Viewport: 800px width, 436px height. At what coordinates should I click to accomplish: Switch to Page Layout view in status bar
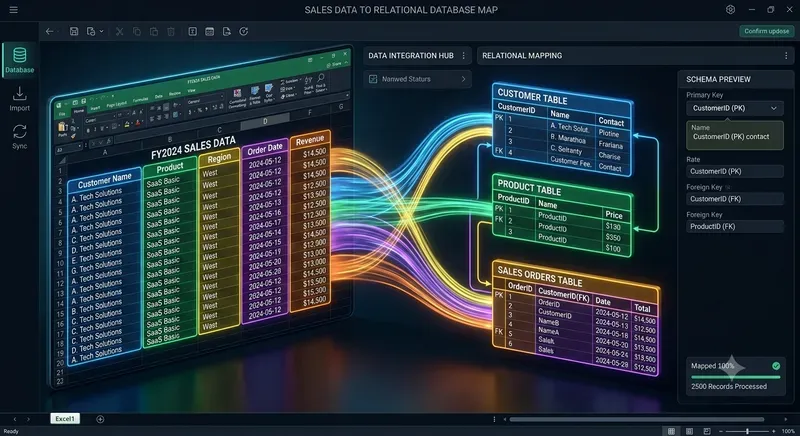pos(689,431)
